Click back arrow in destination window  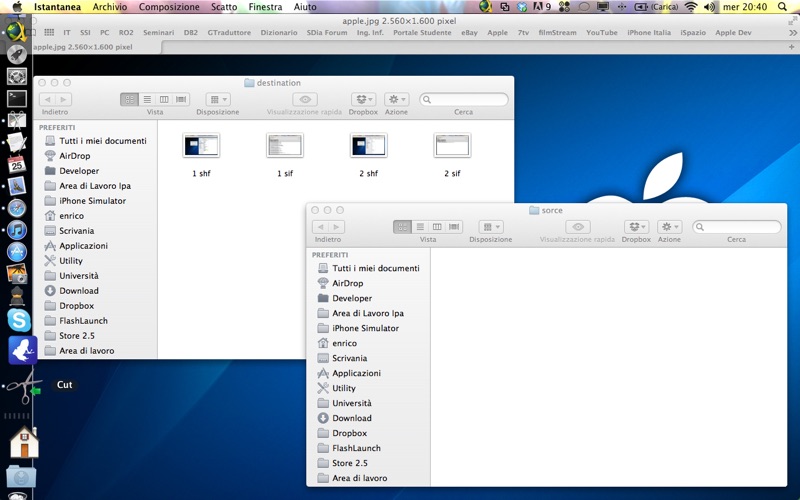point(47,99)
